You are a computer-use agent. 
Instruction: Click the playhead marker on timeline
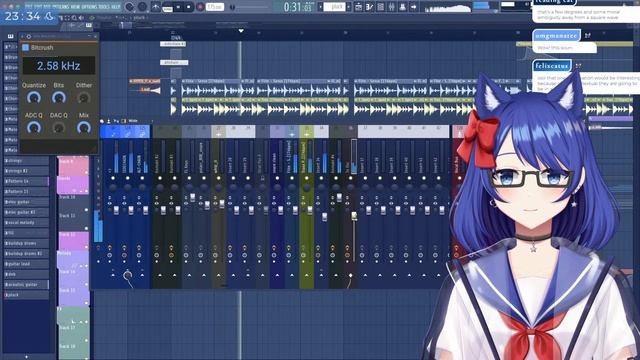pos(241,31)
